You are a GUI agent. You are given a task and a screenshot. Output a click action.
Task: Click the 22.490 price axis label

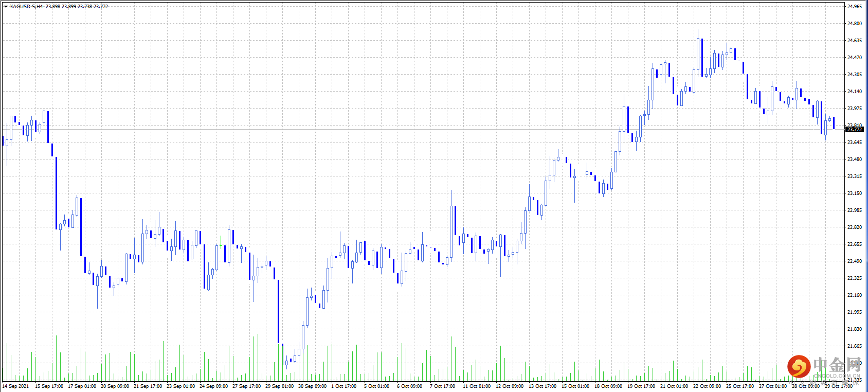[x=855, y=261]
